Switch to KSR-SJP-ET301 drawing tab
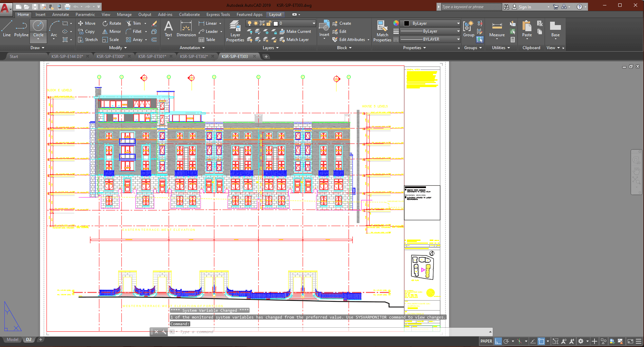The width and height of the screenshot is (644, 347). [x=152, y=56]
